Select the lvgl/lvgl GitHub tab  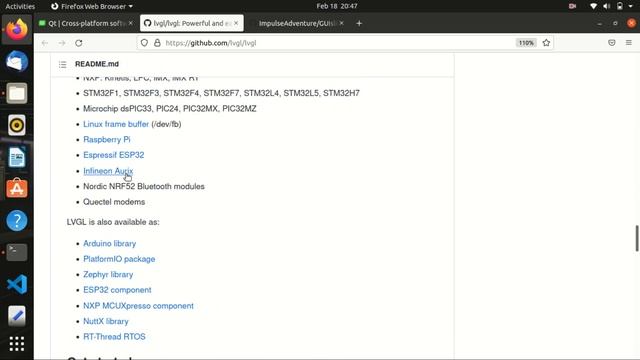click(191, 23)
